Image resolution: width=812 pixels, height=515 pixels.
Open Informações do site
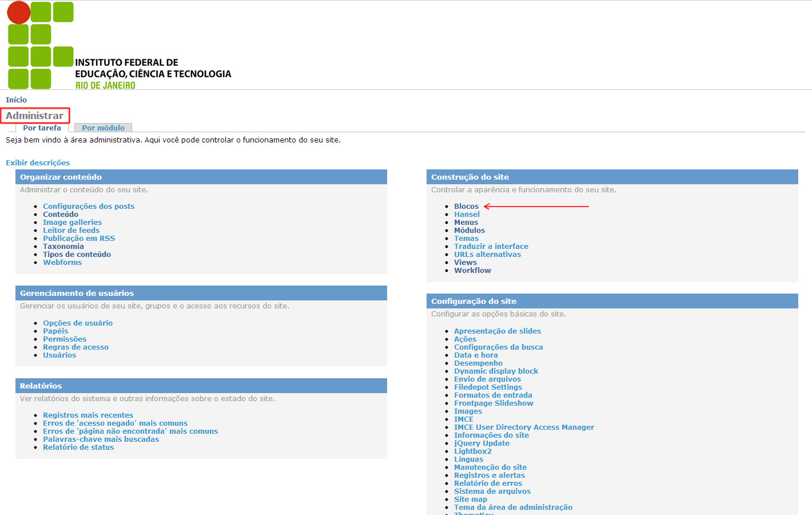pyautogui.click(x=491, y=435)
